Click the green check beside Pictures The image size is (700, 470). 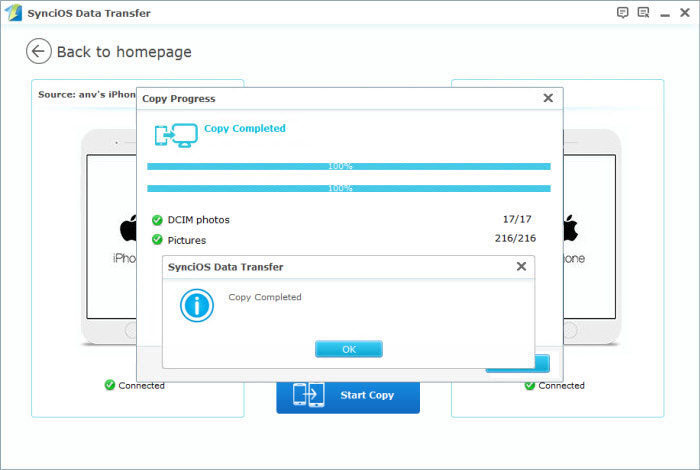pyautogui.click(x=157, y=240)
